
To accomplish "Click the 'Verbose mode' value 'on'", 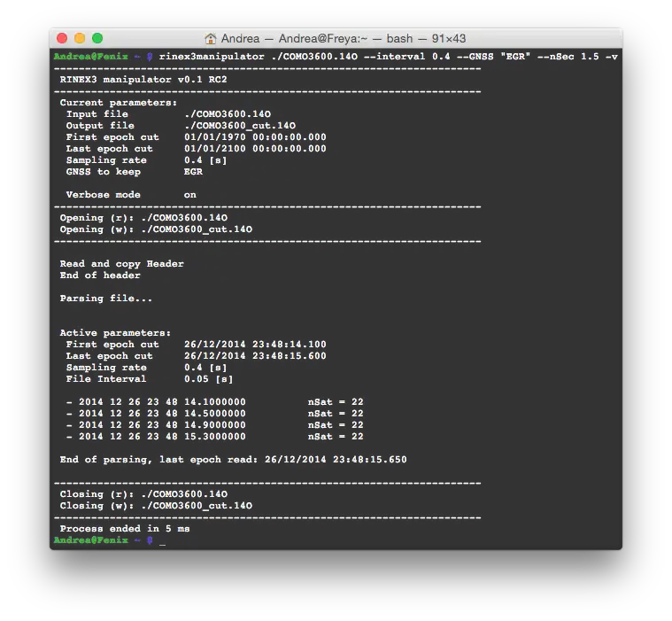I will coord(190,195).
